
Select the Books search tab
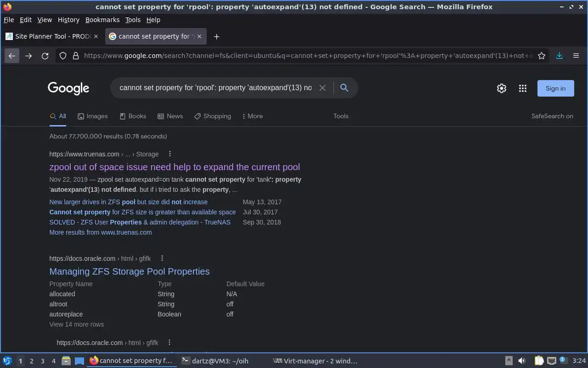tap(133, 116)
